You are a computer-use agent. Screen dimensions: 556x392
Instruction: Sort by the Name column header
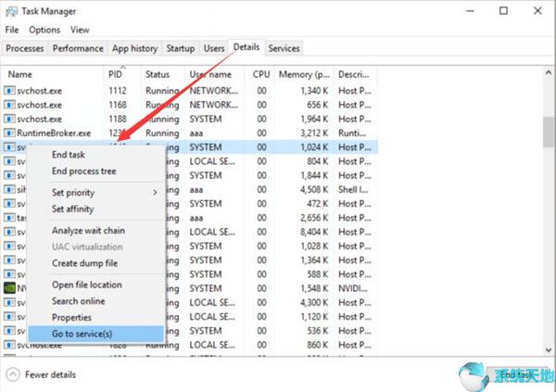[x=19, y=73]
